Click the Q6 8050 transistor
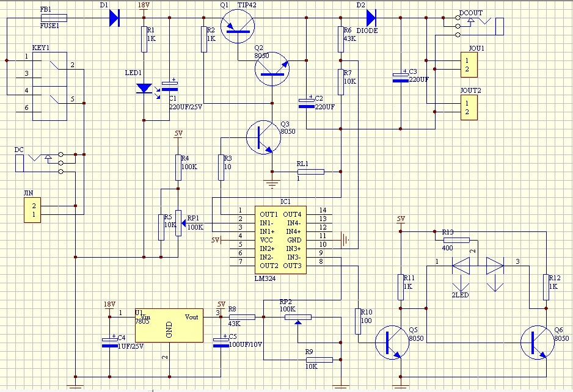This screenshot has height=392, width=573. (538, 343)
